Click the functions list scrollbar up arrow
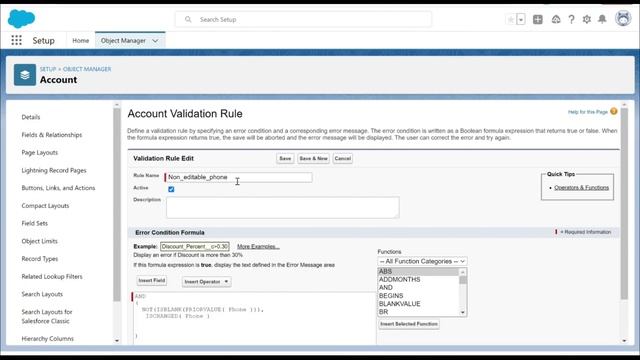The image size is (640, 360). [462, 272]
